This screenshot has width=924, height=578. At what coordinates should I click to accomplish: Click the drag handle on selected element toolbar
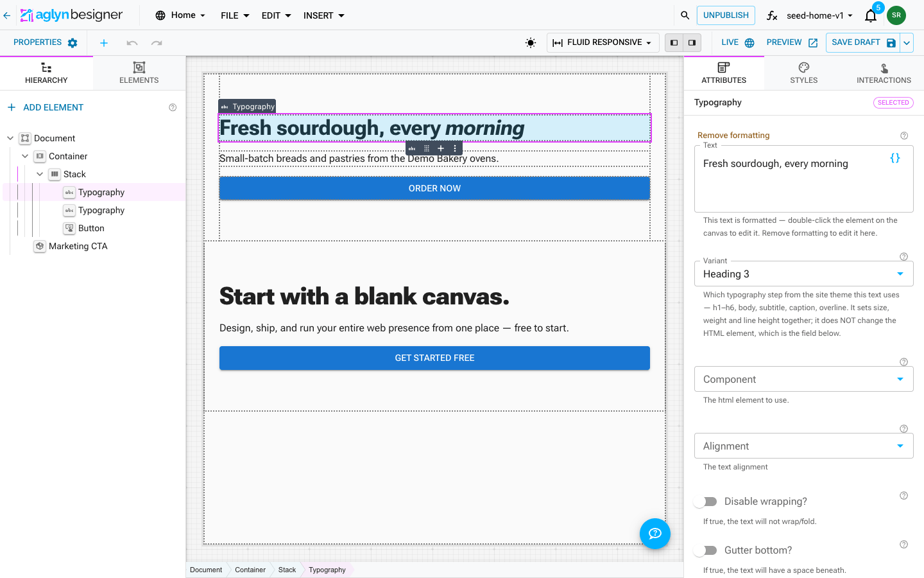click(427, 148)
